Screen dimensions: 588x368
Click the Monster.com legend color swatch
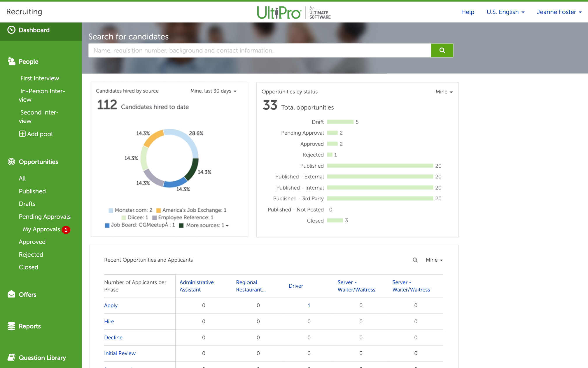click(111, 210)
